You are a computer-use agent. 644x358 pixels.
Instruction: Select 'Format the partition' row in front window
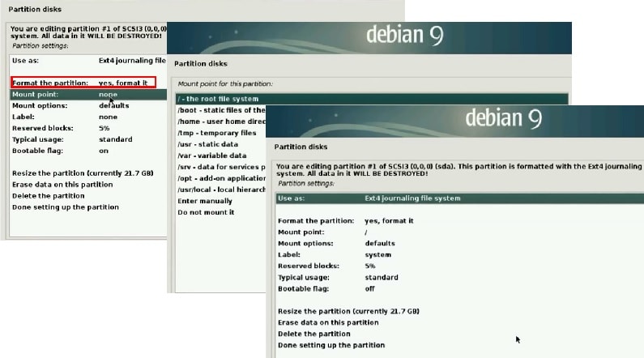tap(460, 221)
